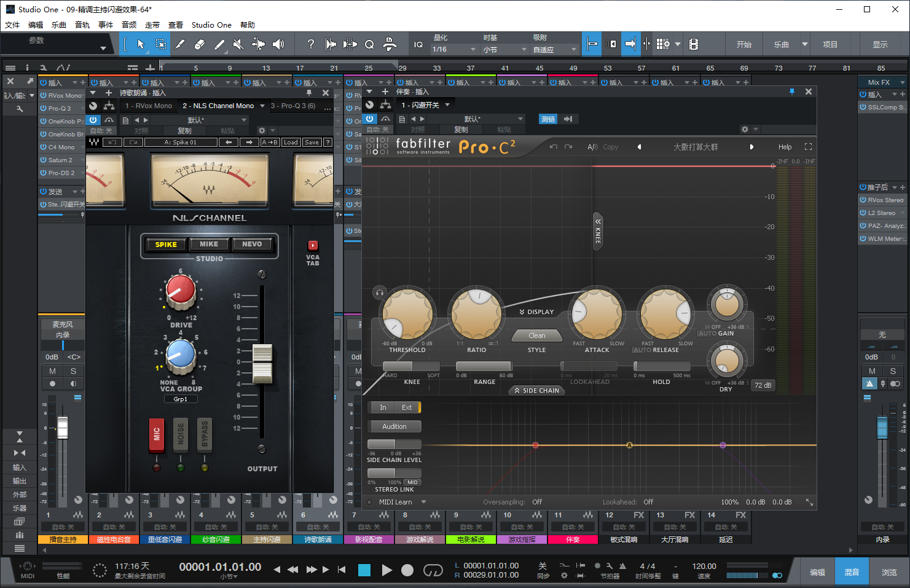Open the quantize 1/16 dropdown

point(454,49)
